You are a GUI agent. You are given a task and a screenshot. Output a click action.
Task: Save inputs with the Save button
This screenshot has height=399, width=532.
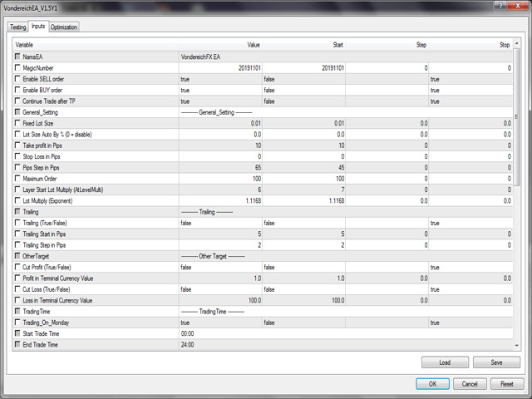[x=496, y=362]
